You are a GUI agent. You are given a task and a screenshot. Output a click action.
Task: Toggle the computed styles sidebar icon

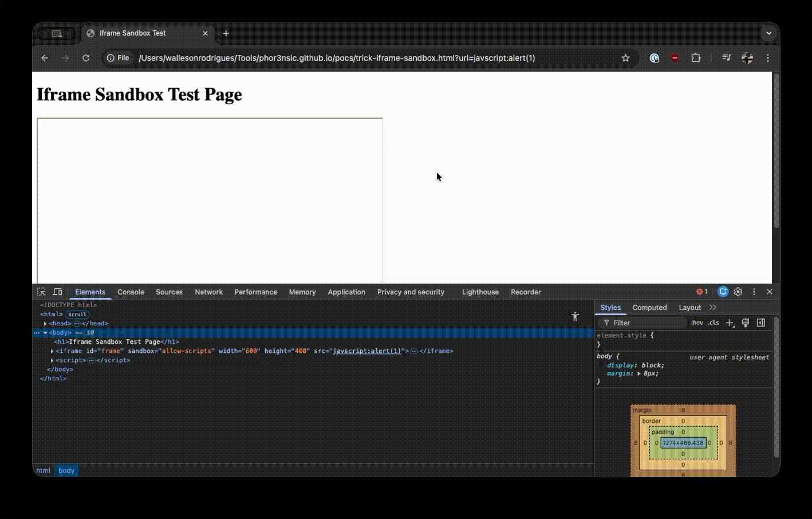pos(761,323)
